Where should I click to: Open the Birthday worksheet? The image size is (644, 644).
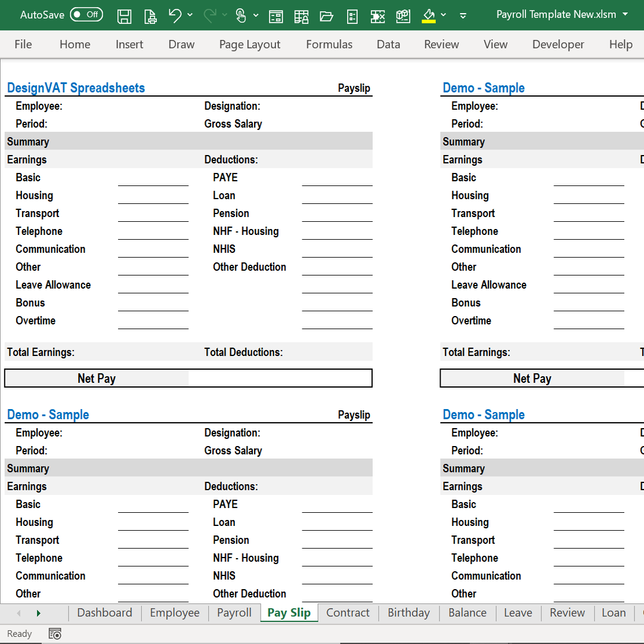(408, 612)
